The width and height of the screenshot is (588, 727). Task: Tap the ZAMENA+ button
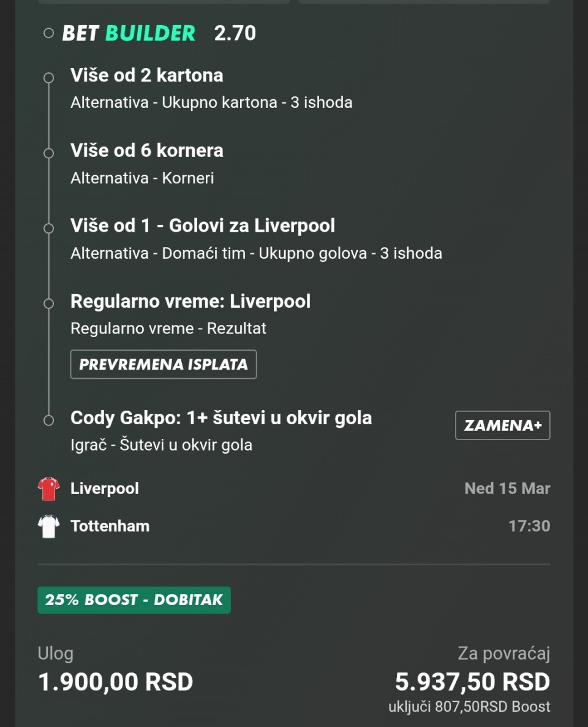(x=502, y=425)
